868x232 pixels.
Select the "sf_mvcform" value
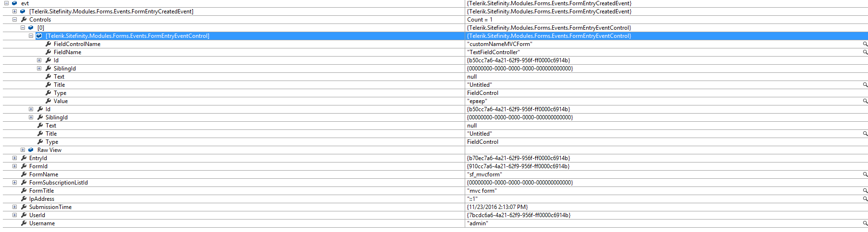tap(484, 174)
